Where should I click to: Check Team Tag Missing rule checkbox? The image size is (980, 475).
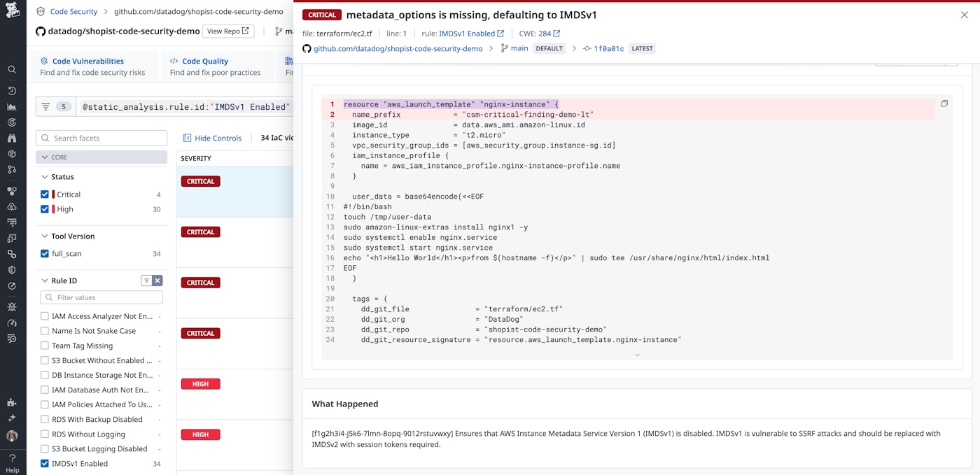click(45, 346)
